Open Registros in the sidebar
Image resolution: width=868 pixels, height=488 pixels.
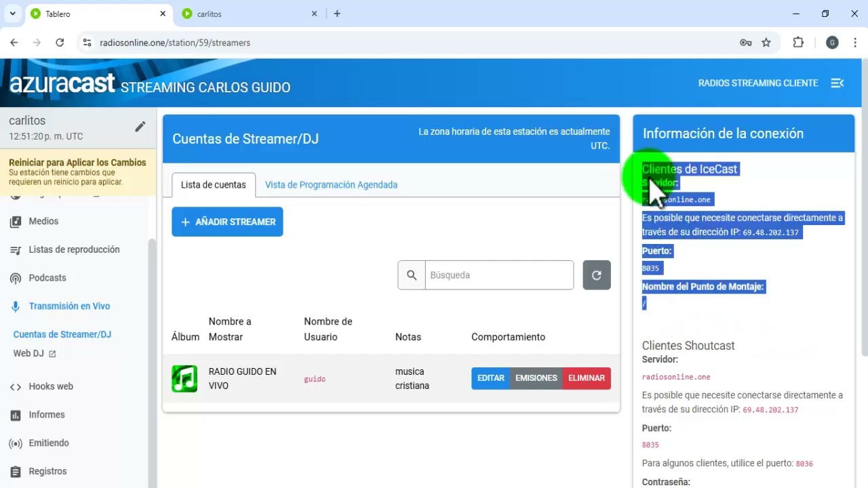click(47, 472)
